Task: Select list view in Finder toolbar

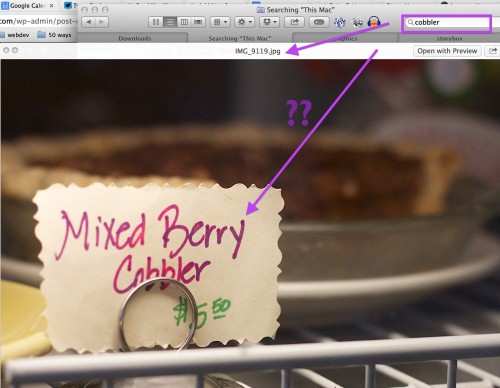Action: click(170, 22)
